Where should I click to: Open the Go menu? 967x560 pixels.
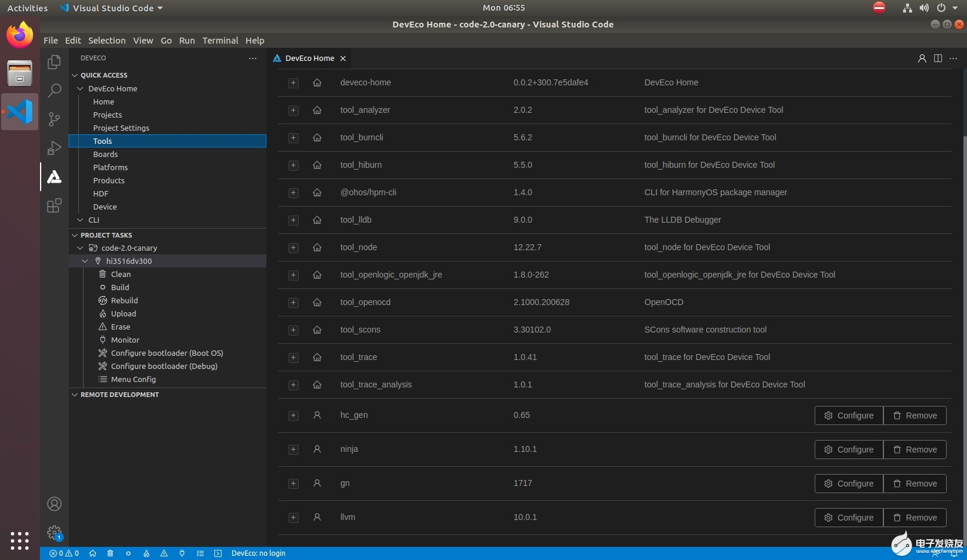click(166, 41)
